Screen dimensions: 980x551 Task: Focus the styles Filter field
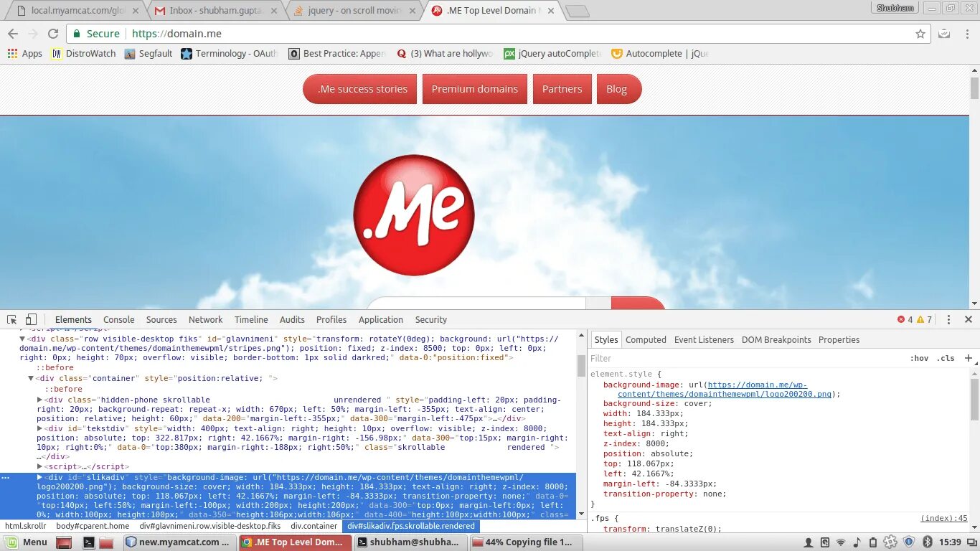click(x=746, y=358)
